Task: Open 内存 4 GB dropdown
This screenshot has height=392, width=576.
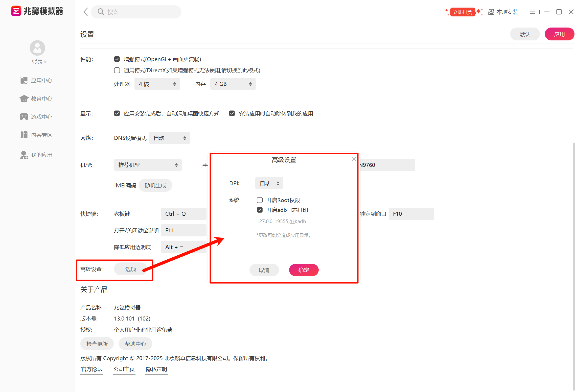Action: click(x=233, y=84)
